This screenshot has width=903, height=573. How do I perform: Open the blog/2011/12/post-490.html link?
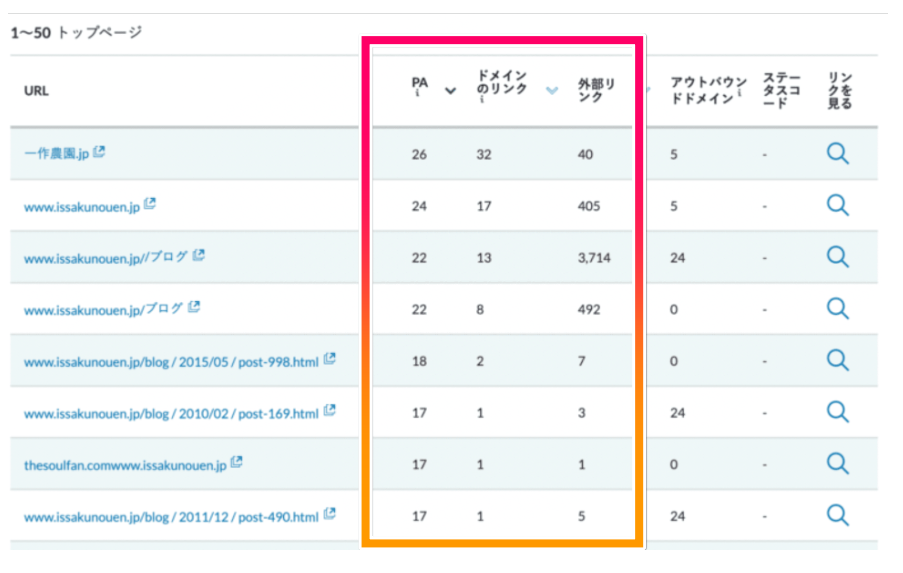(x=171, y=517)
